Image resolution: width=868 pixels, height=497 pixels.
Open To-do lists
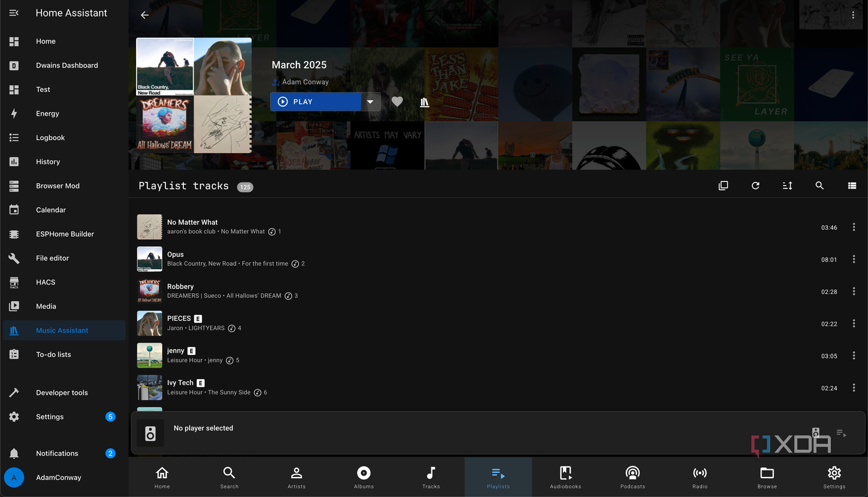coord(64,355)
